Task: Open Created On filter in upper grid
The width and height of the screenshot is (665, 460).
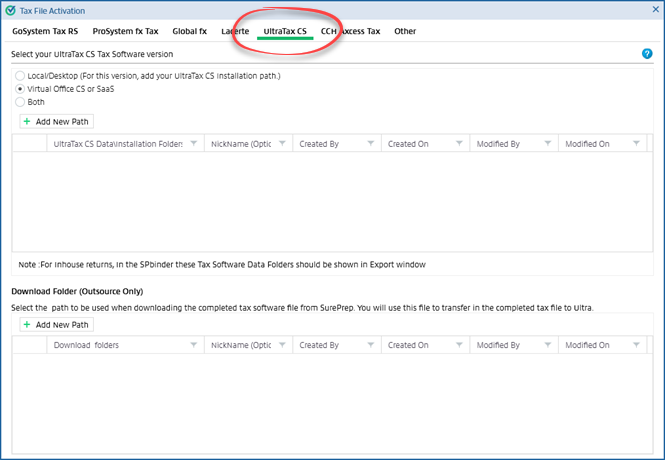Action: 459,144
